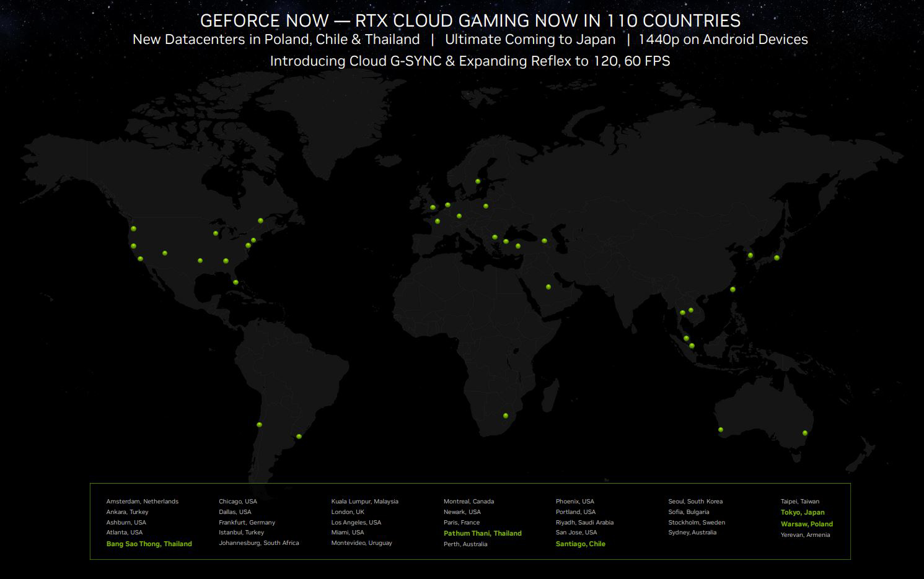
Task: Select 'Seoul, South Korea' legend entry
Action: tap(695, 502)
